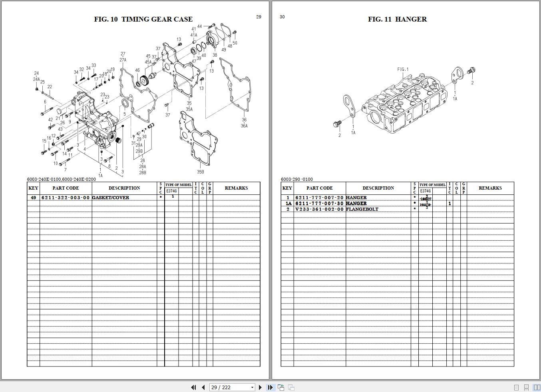The image size is (541, 392).
Task: Click key 1A in hanger table
Action: coord(288,204)
